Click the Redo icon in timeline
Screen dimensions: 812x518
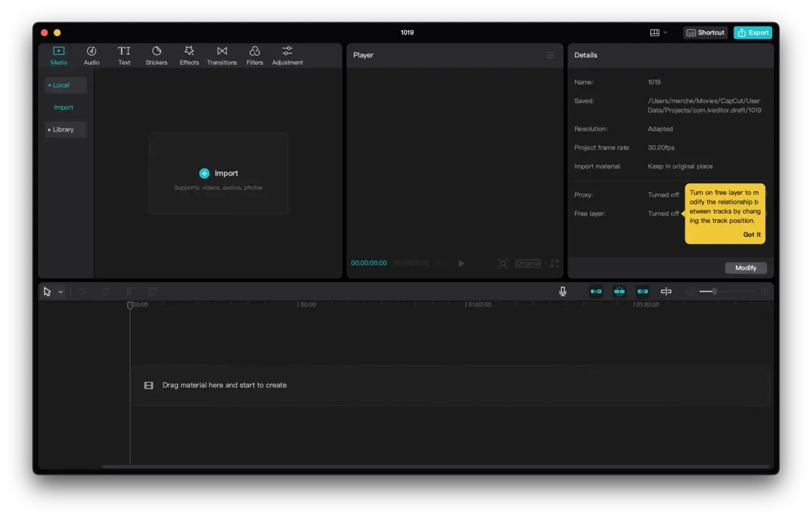tap(105, 292)
